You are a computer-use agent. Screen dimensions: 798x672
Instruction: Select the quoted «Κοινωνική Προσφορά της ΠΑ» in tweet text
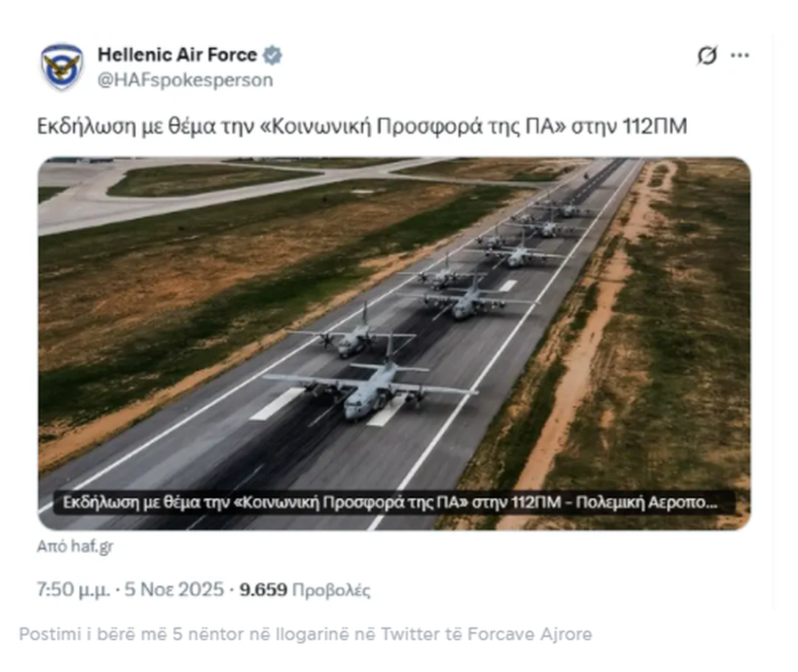(413, 126)
